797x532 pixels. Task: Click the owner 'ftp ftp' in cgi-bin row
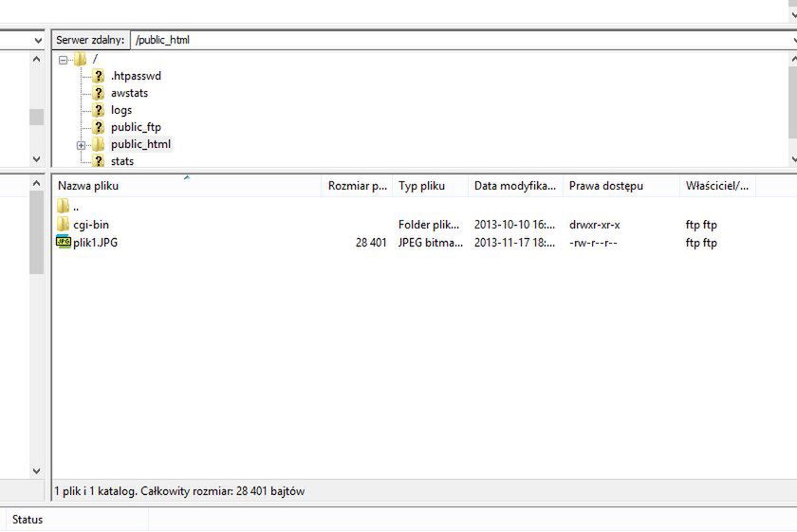(x=701, y=225)
